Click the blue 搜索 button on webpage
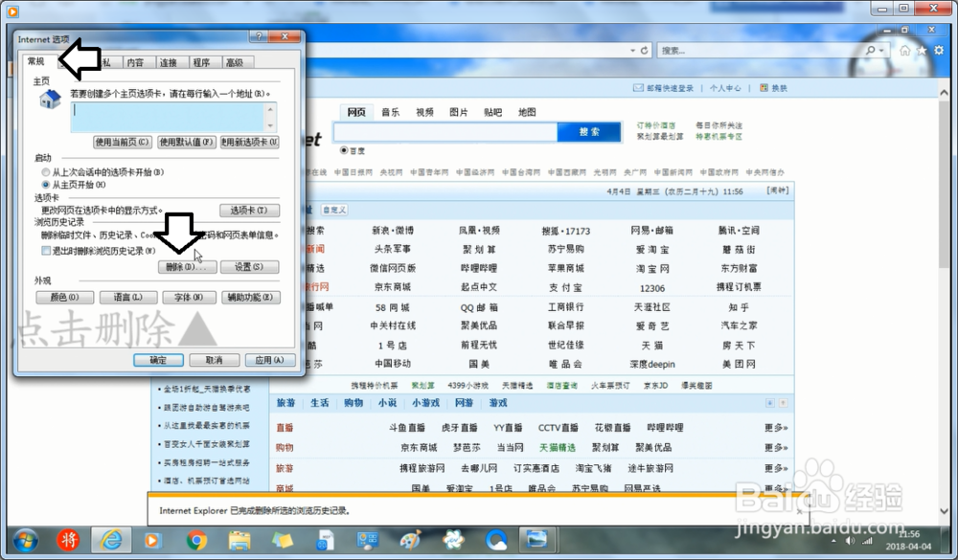Image resolution: width=958 pixels, height=560 pixels. pos(589,132)
